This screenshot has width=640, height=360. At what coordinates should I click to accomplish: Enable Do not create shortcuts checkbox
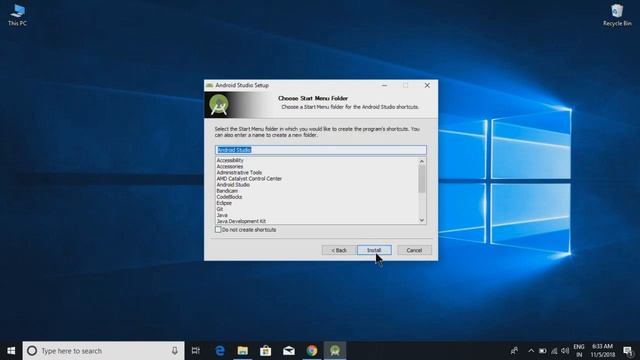218,230
